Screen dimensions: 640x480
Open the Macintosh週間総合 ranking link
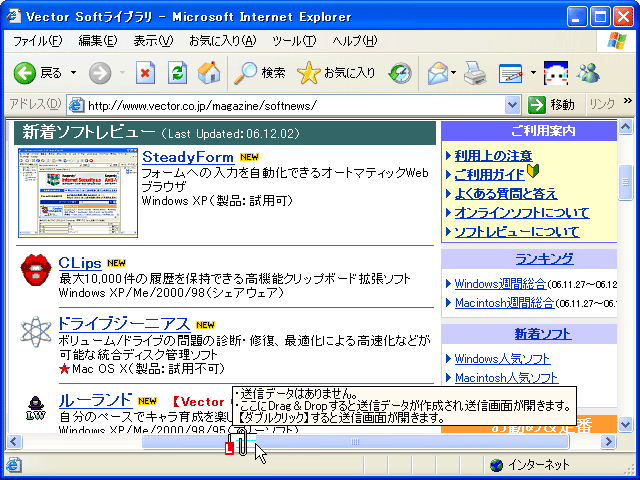pyautogui.click(x=504, y=302)
